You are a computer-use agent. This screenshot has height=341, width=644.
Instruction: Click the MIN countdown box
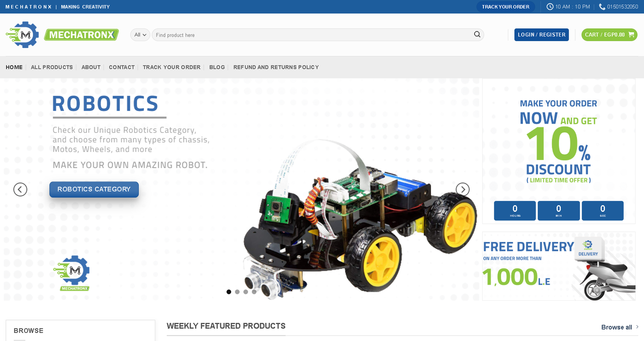[x=559, y=211]
